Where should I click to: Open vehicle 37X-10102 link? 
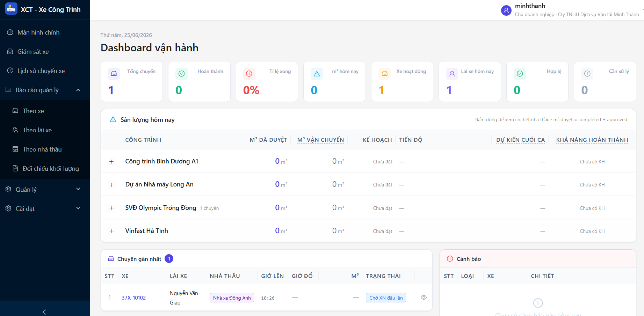click(x=134, y=298)
